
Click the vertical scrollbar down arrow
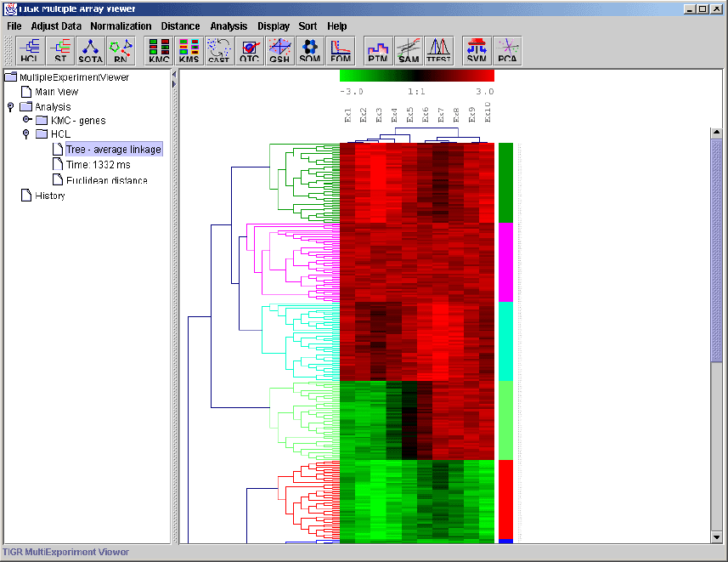click(x=716, y=537)
